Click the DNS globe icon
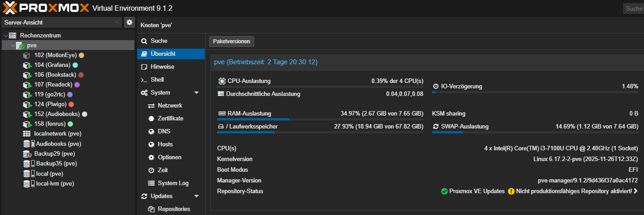Viewport: 644px width, 215px height. [151, 132]
